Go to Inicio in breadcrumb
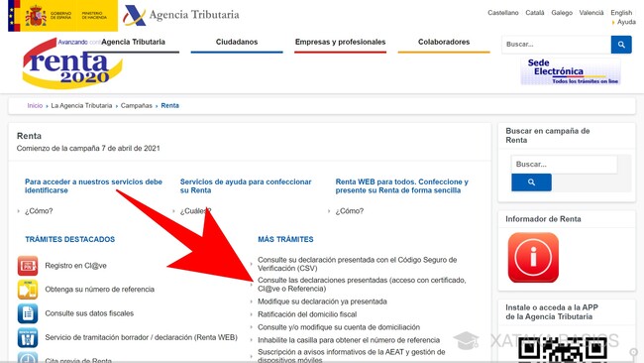644x363 pixels. pyautogui.click(x=35, y=106)
